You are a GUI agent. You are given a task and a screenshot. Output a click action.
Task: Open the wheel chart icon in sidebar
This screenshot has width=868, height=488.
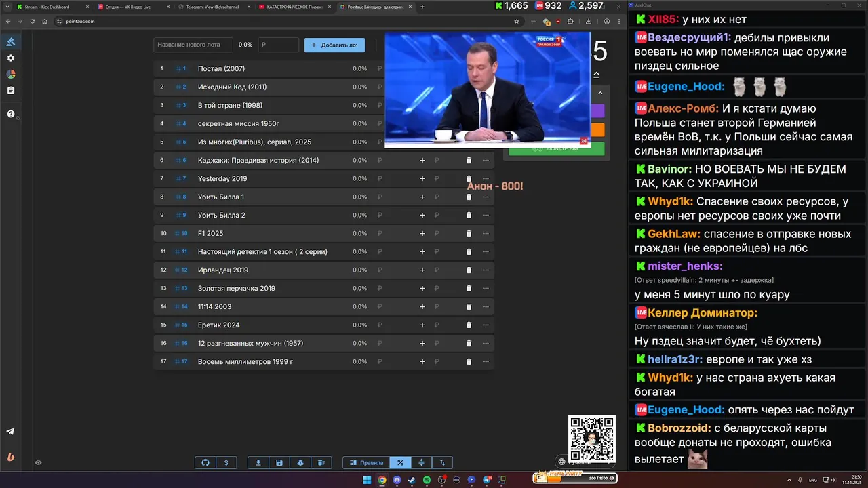point(11,75)
